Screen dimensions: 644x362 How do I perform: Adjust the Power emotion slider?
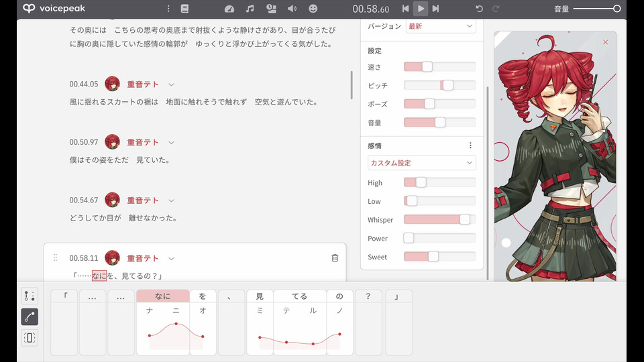(x=439, y=238)
